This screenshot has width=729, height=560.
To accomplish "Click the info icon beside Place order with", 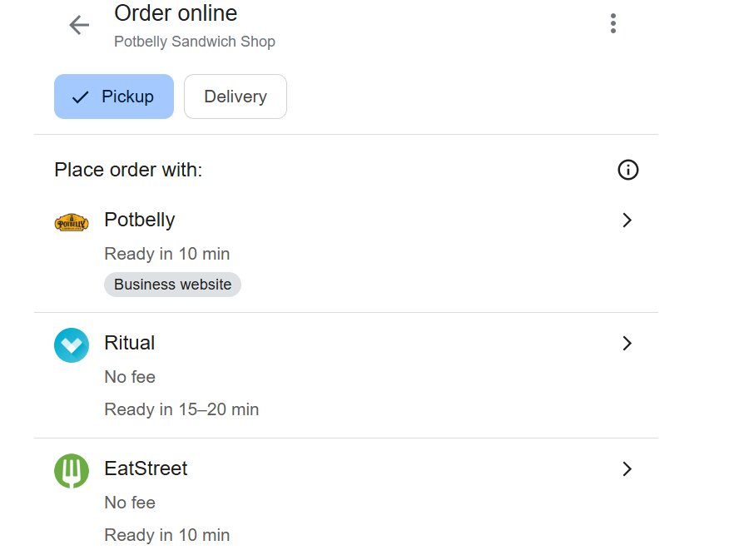I will tap(627, 171).
